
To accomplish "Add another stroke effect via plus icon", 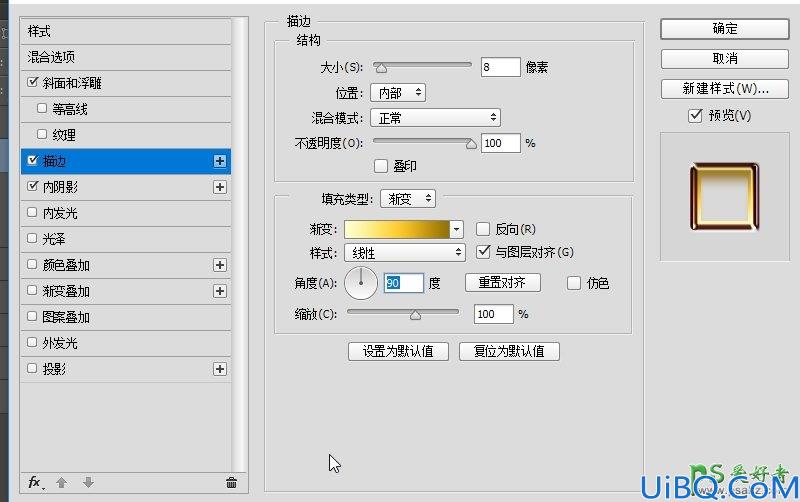I will coord(220,161).
